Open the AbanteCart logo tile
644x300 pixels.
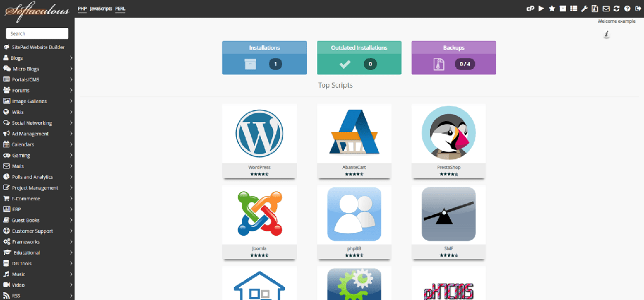(x=354, y=133)
